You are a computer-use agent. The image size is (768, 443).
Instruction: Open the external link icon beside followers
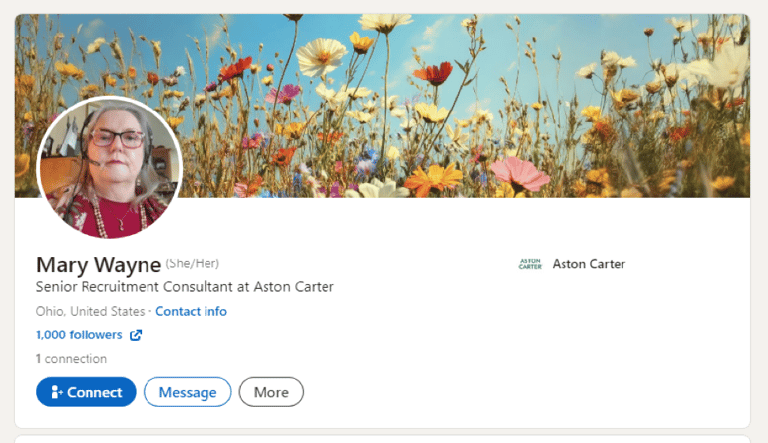pos(136,335)
